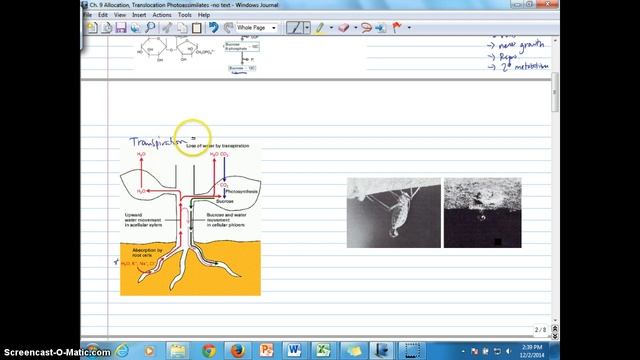Open the Help menu
640x360 pixels.
[x=204, y=15]
